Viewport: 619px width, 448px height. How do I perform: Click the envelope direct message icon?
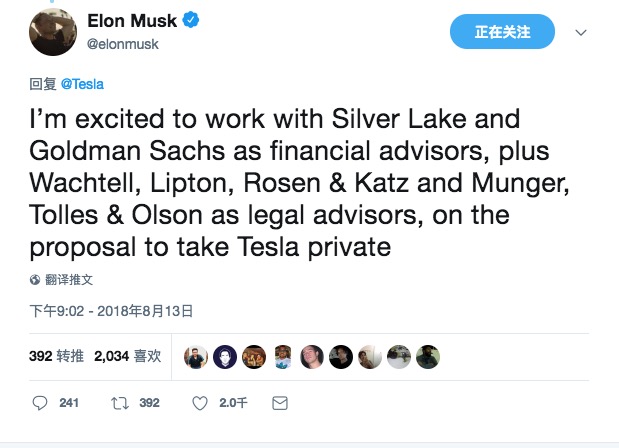click(280, 403)
